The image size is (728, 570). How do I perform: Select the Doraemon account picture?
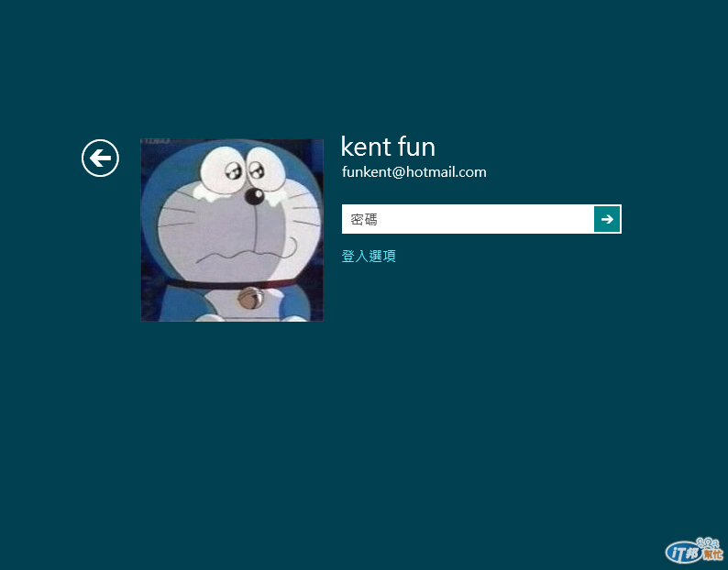[x=232, y=230]
